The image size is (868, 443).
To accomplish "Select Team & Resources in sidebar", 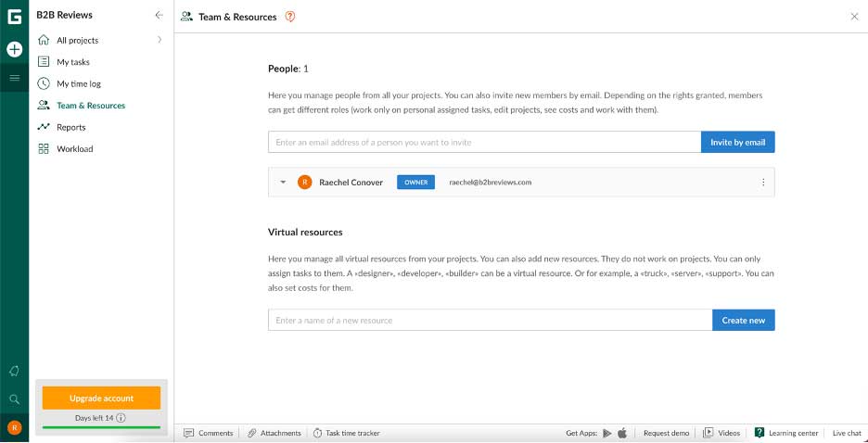I will 91,105.
